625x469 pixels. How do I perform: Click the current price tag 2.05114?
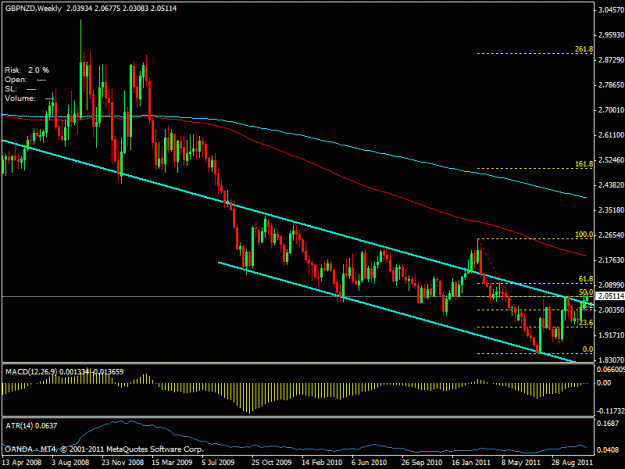click(x=611, y=296)
